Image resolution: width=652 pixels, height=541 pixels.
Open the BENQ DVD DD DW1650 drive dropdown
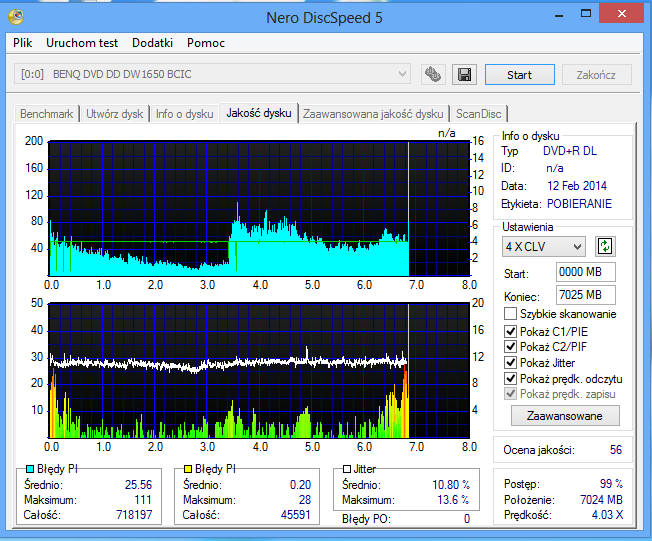212,74
